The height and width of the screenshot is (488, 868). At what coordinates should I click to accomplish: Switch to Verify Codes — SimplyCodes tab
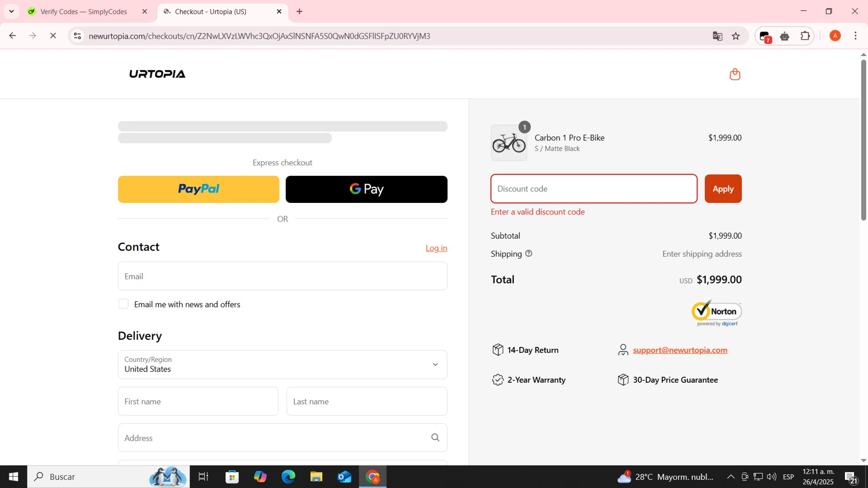point(84,12)
